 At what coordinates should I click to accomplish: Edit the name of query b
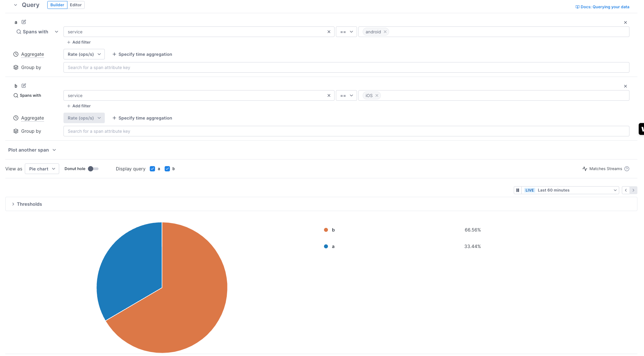(24, 86)
